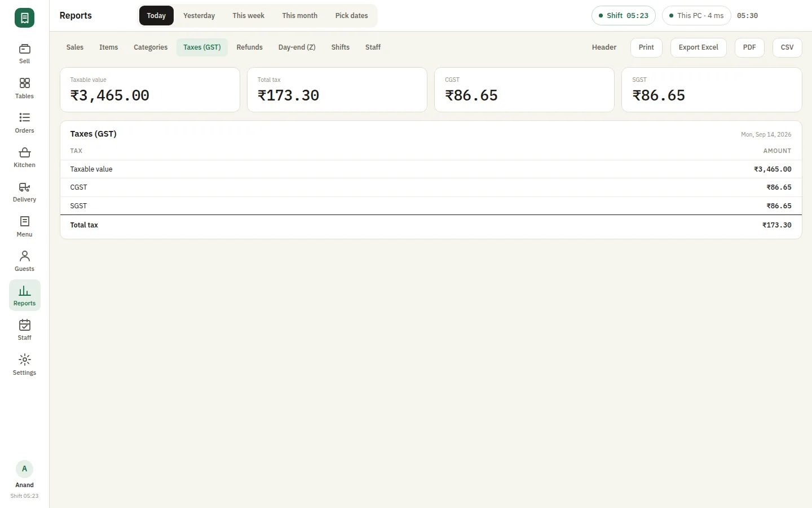Open the Menu icon in sidebar
The width and height of the screenshot is (812, 508).
(x=24, y=221)
